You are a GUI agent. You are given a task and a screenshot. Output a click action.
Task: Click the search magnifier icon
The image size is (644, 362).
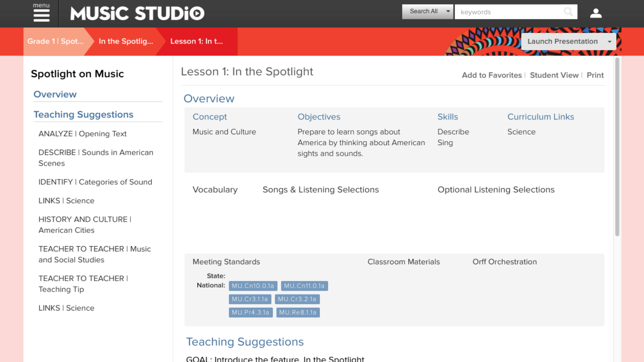coord(568,12)
